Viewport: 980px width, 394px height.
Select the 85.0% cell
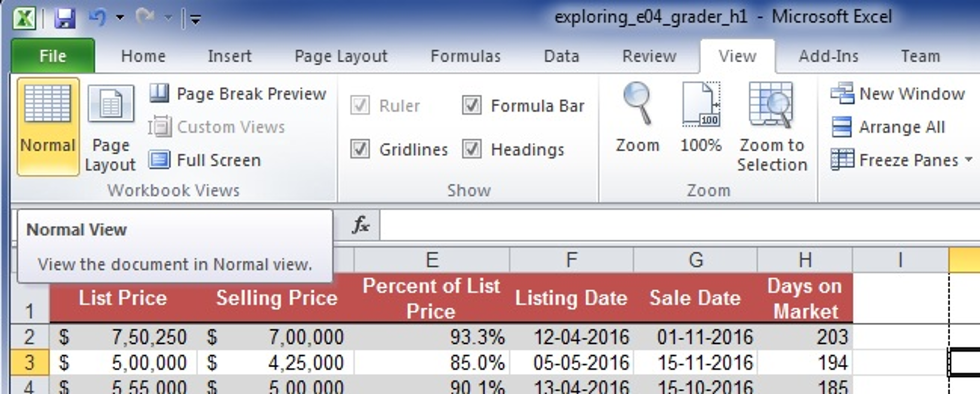(432, 362)
